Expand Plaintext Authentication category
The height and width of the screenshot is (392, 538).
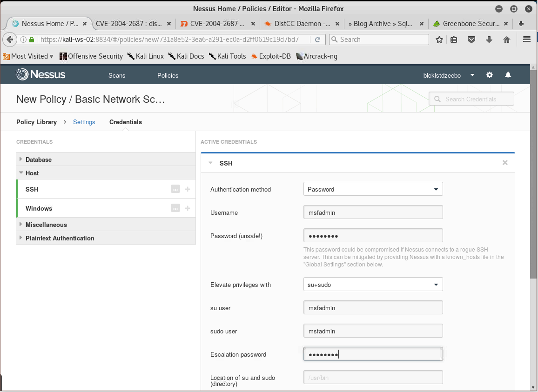pos(60,238)
